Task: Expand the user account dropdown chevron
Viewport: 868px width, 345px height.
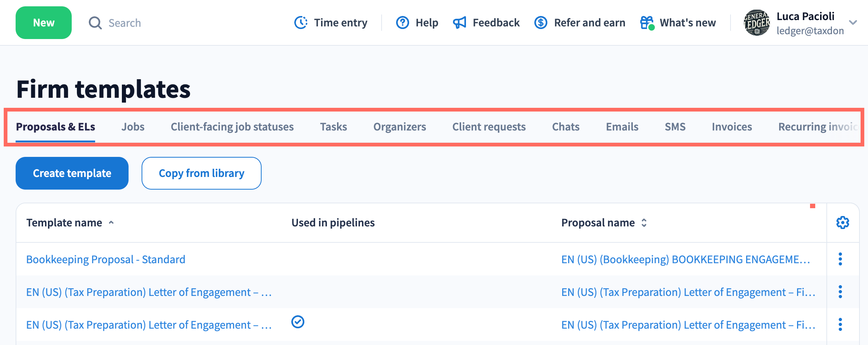Action: click(853, 23)
